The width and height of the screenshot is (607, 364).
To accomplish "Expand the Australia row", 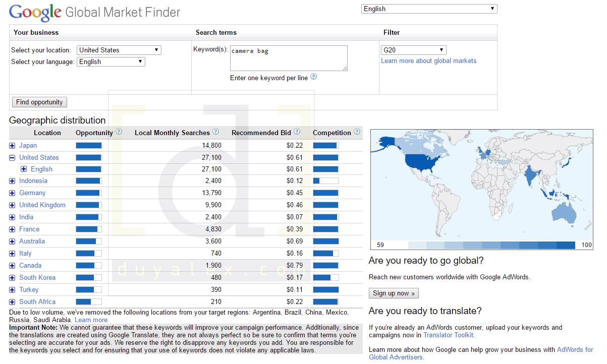I will click(12, 241).
